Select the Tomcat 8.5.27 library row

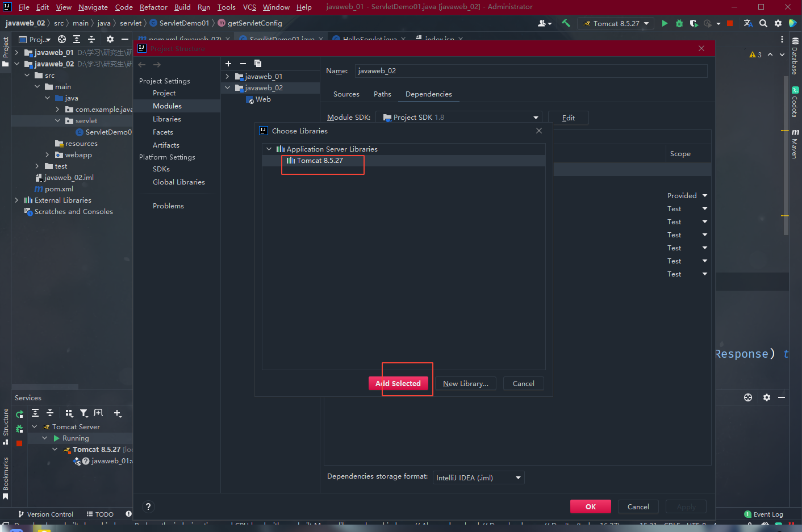tap(404, 161)
